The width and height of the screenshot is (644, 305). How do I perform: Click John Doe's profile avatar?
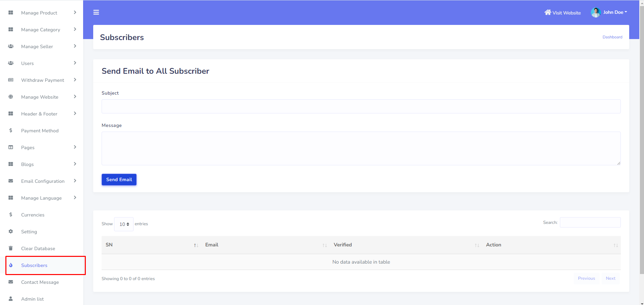(596, 12)
